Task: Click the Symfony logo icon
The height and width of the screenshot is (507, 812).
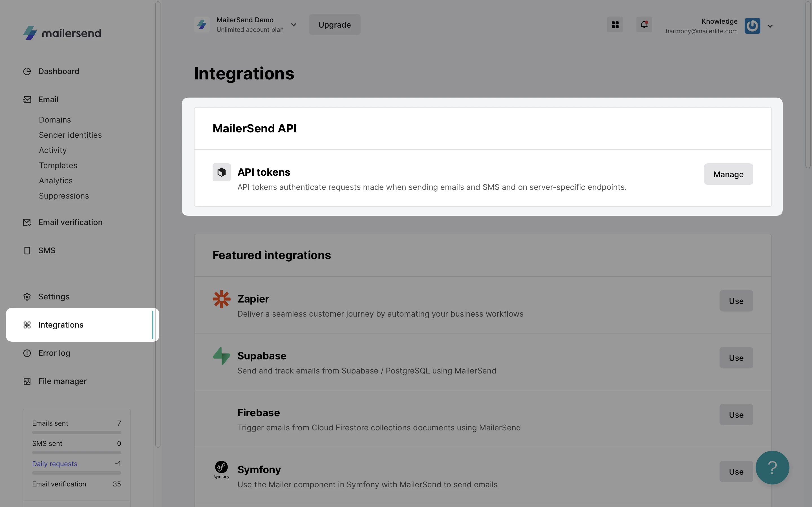Action: coord(221,470)
